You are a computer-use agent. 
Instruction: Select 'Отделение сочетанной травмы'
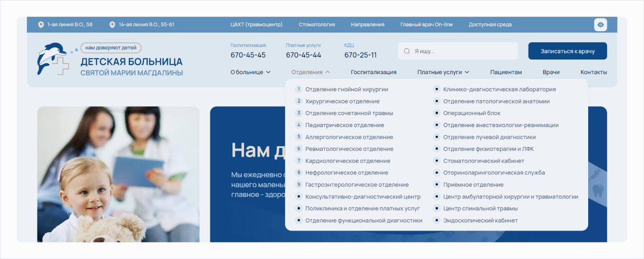click(x=349, y=113)
